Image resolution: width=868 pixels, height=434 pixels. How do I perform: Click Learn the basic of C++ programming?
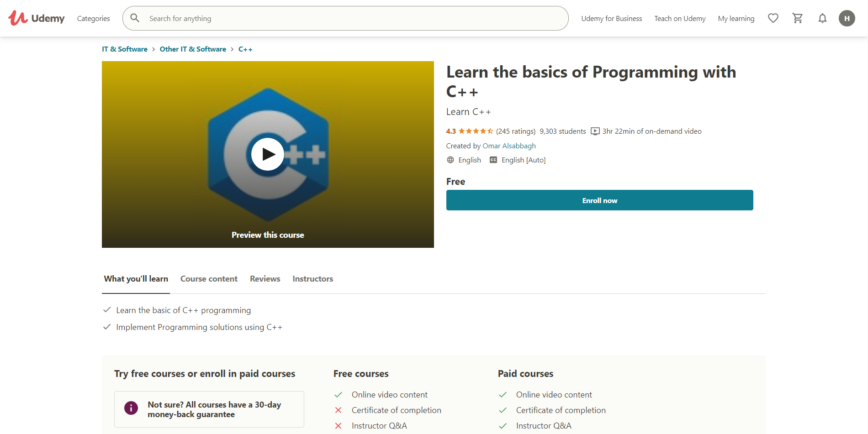(183, 310)
